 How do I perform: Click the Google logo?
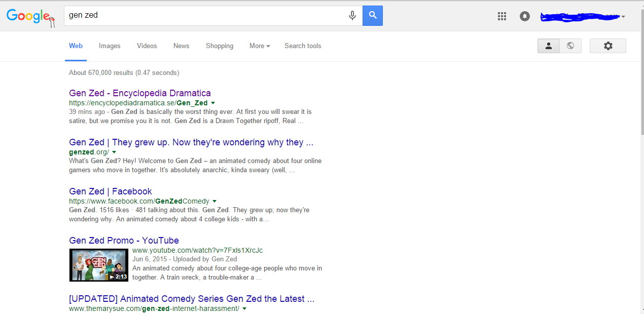28,16
